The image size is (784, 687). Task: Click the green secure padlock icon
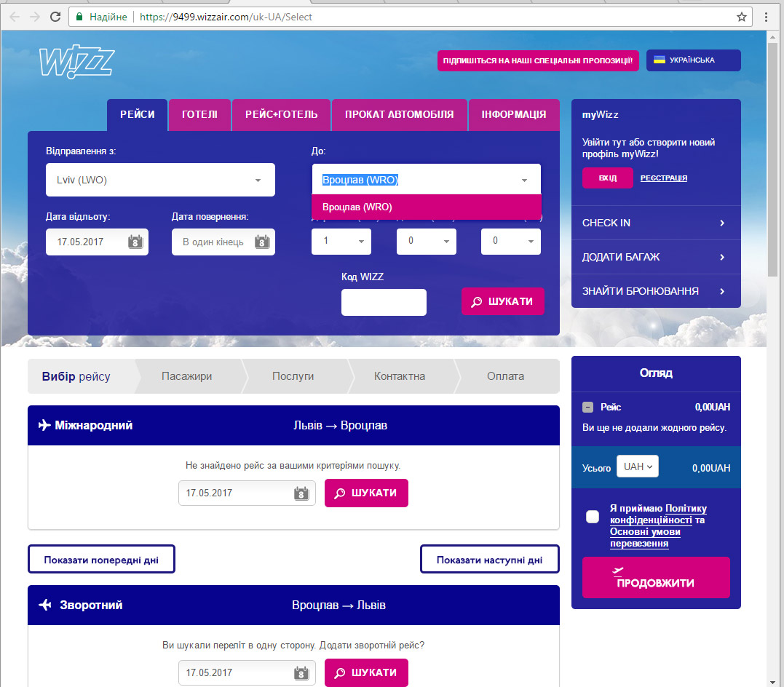(x=79, y=17)
